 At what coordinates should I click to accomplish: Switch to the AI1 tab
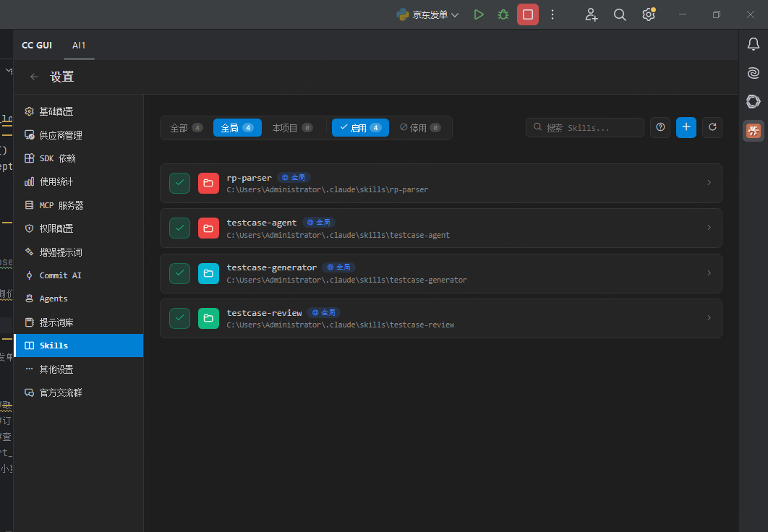tap(79, 46)
